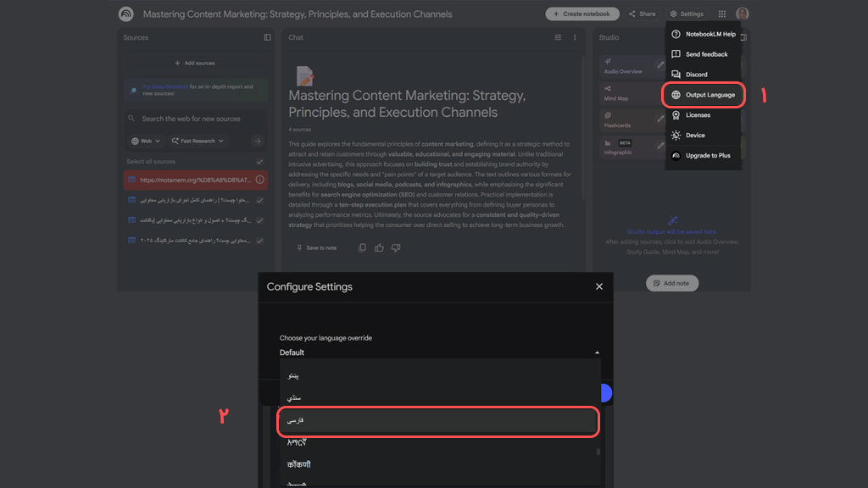The image size is (868, 488).
Task: Select پښتو language option
Action: pyautogui.click(x=438, y=375)
